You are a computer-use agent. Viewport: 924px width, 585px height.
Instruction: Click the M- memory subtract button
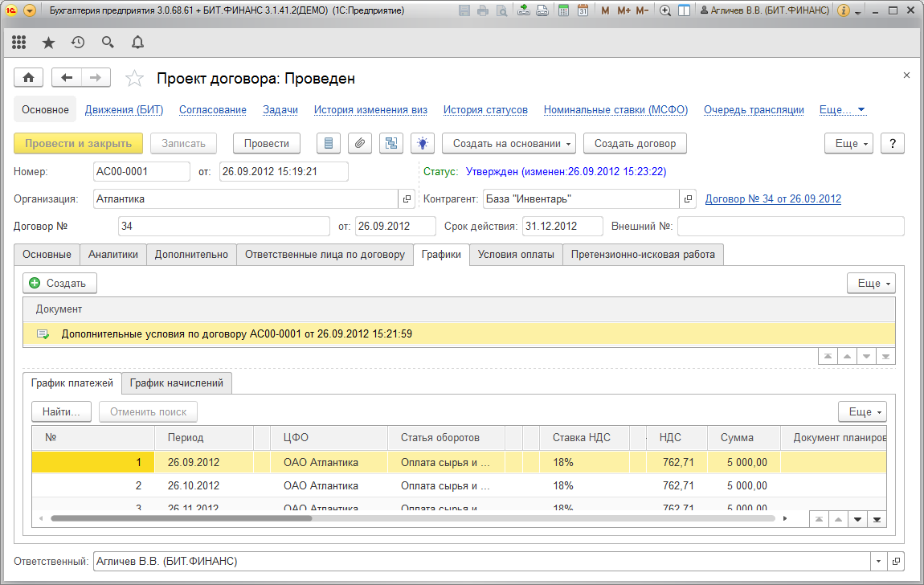pyautogui.click(x=642, y=10)
